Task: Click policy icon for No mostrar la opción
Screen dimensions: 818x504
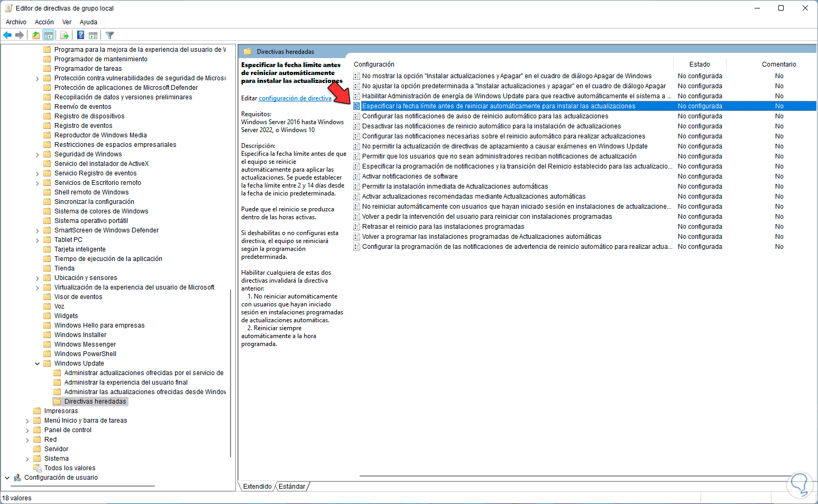Action: pos(357,76)
